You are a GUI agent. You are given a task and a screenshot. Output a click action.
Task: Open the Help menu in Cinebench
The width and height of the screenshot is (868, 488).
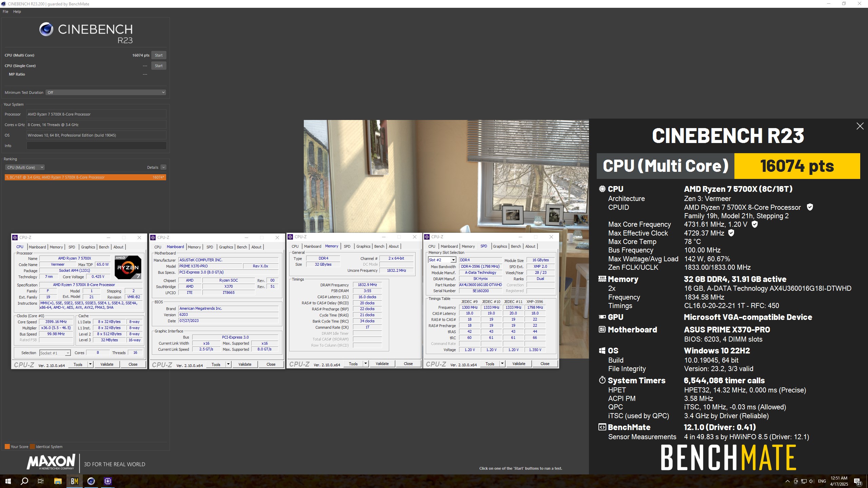(17, 12)
